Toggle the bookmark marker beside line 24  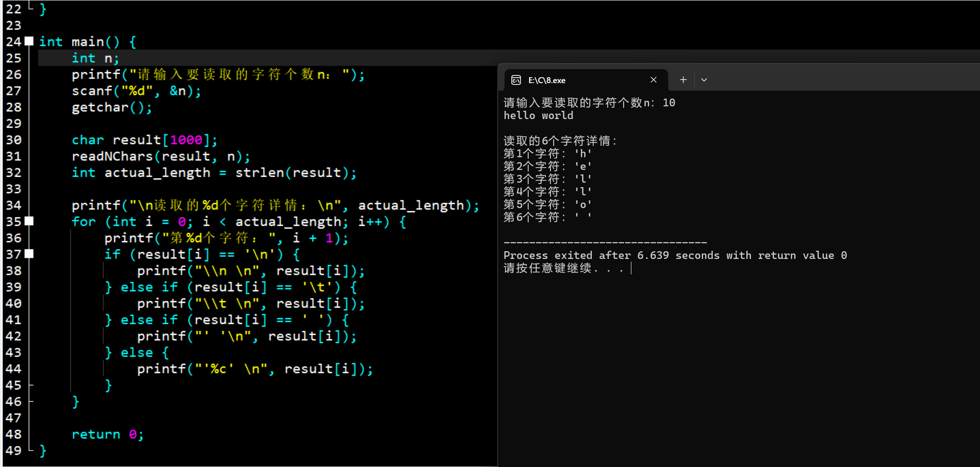click(29, 41)
